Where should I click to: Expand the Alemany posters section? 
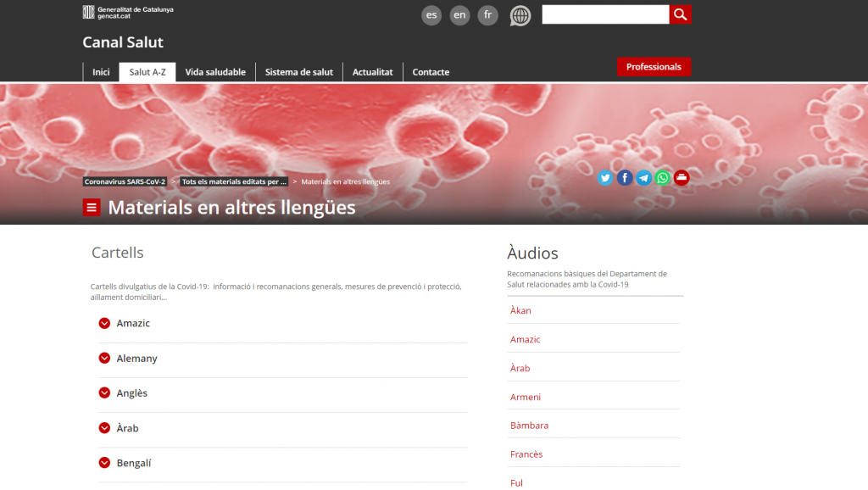point(105,359)
